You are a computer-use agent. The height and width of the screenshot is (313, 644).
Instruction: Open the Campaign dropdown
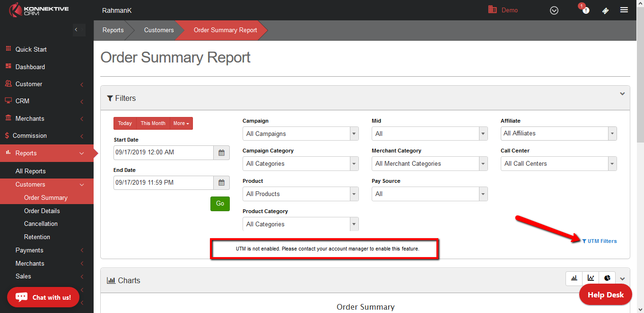pyautogui.click(x=300, y=134)
